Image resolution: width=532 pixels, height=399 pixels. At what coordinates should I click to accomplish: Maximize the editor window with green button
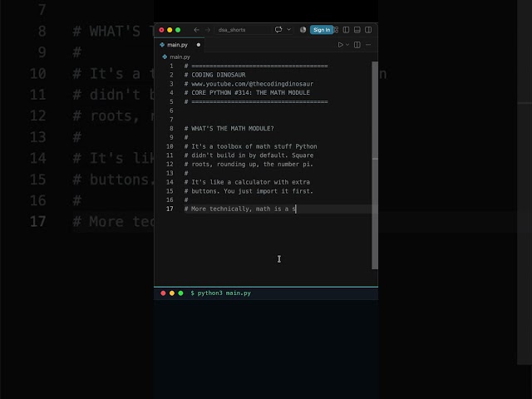point(178,30)
